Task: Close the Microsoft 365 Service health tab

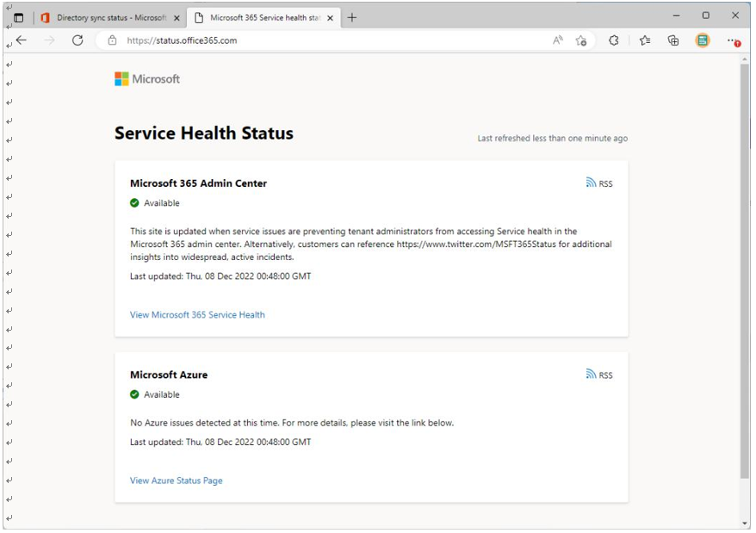Action: tap(331, 18)
